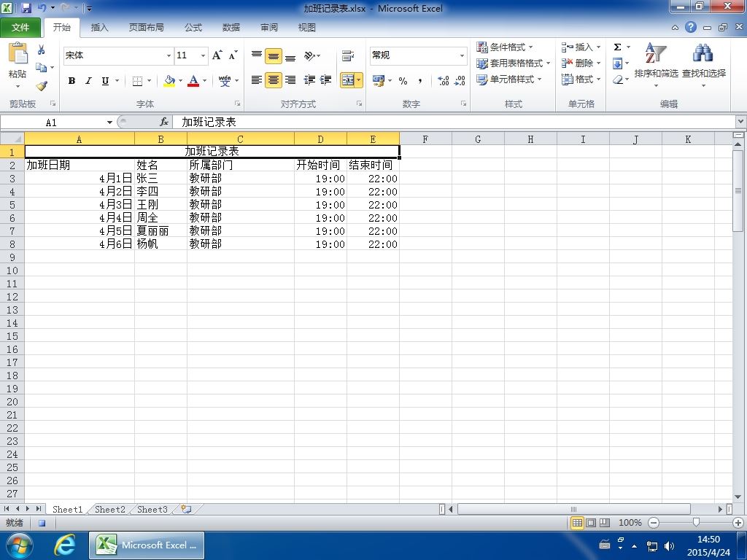Screen dimensions: 747x560
Task: Switch to the Sheet2 worksheet tab
Action: coord(110,509)
